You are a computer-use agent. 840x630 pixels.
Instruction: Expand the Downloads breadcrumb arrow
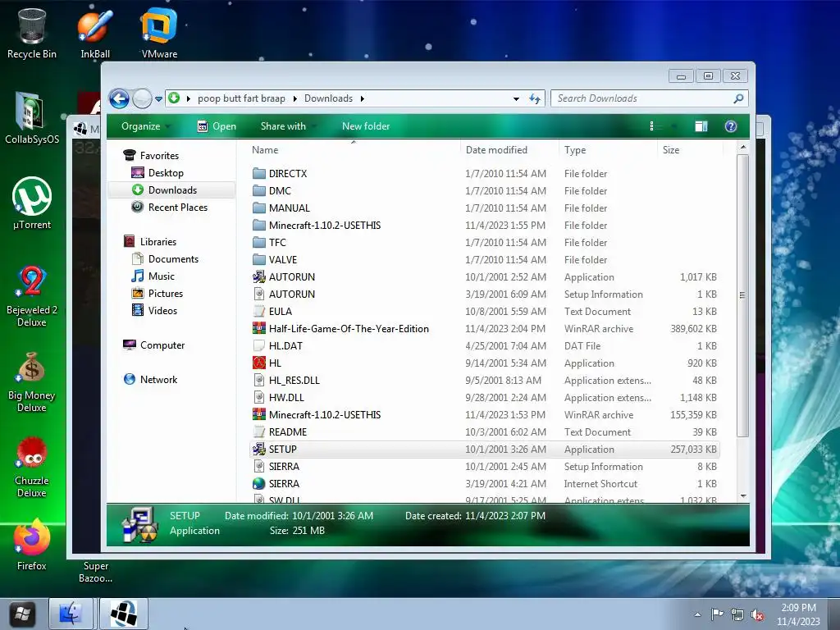363,98
